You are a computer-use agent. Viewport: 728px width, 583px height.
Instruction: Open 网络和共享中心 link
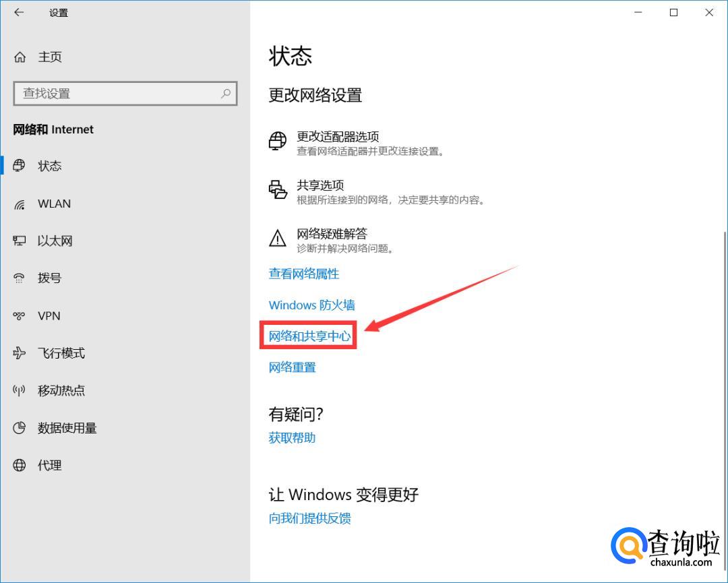(309, 336)
